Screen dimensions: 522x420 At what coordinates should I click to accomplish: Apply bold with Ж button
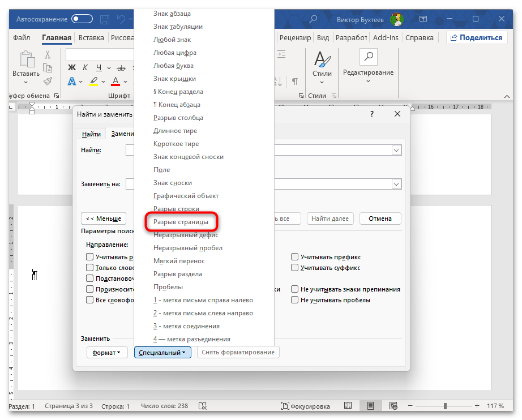tap(71, 68)
